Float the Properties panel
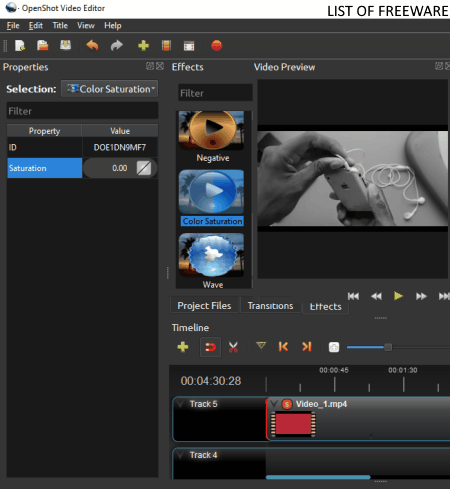The width and height of the screenshot is (450, 489). pyautogui.click(x=150, y=66)
